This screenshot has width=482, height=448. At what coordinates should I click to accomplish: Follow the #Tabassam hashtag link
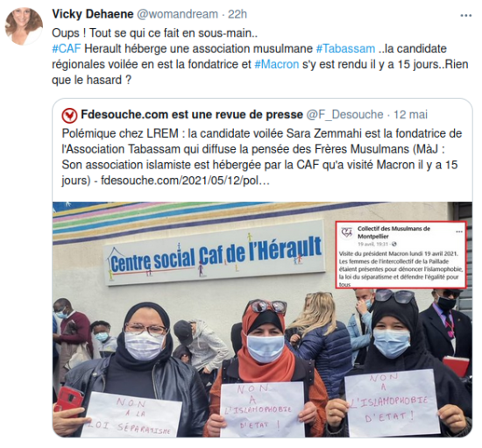[345, 48]
